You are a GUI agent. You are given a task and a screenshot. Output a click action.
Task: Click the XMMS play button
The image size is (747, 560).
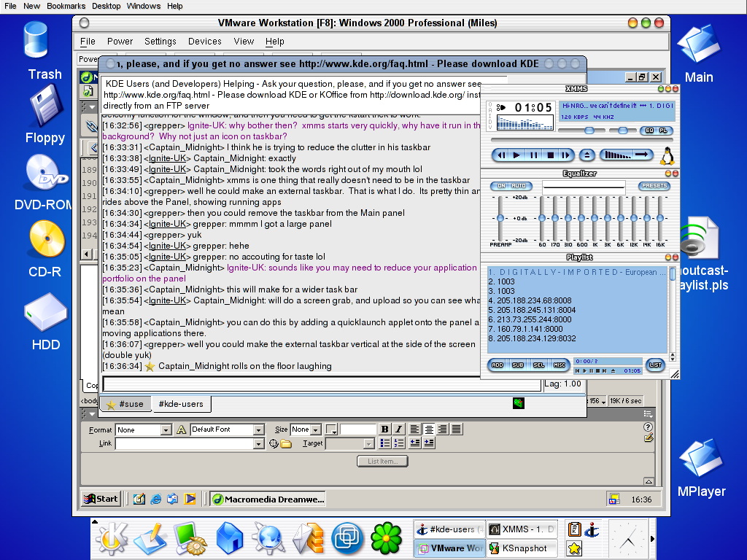coord(516,155)
